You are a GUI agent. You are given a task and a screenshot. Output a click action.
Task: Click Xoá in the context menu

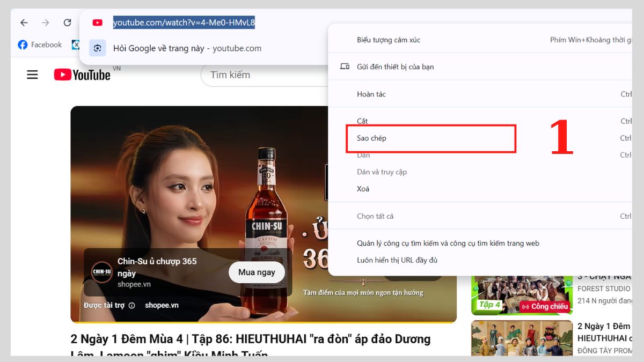click(x=363, y=188)
